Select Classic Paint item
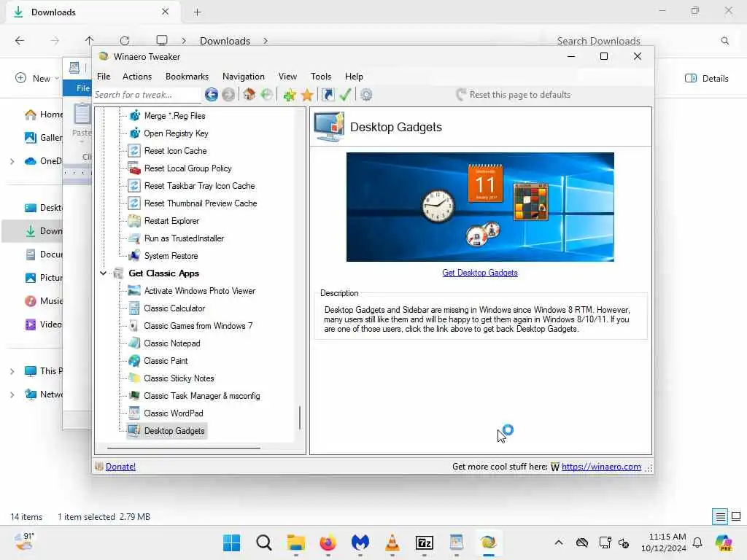The width and height of the screenshot is (747, 560). (166, 361)
